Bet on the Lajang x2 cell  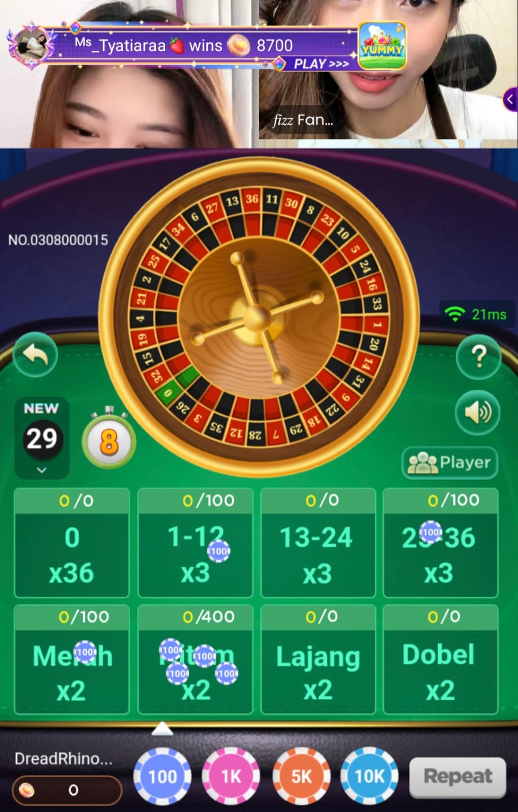click(318, 659)
